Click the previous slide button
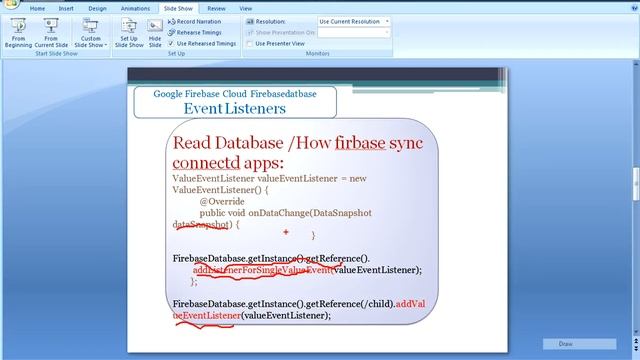 coord(636,340)
